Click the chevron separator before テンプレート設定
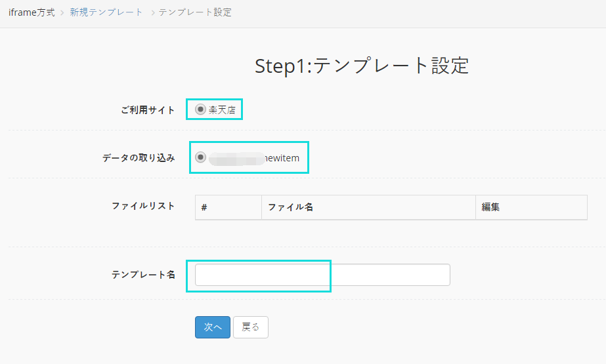 [x=153, y=12]
